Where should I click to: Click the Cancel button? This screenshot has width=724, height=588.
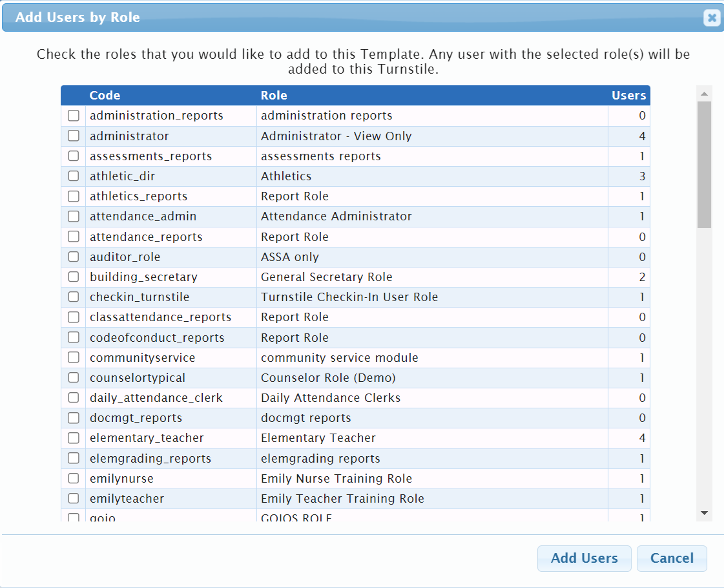pos(672,558)
